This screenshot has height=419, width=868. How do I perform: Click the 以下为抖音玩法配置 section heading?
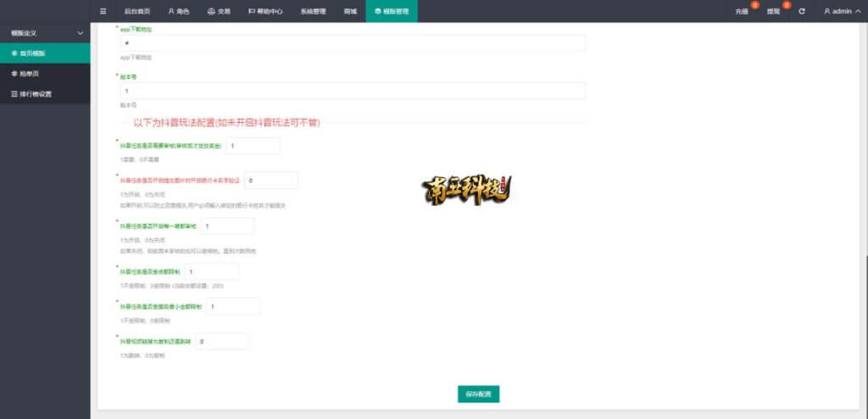tap(226, 123)
